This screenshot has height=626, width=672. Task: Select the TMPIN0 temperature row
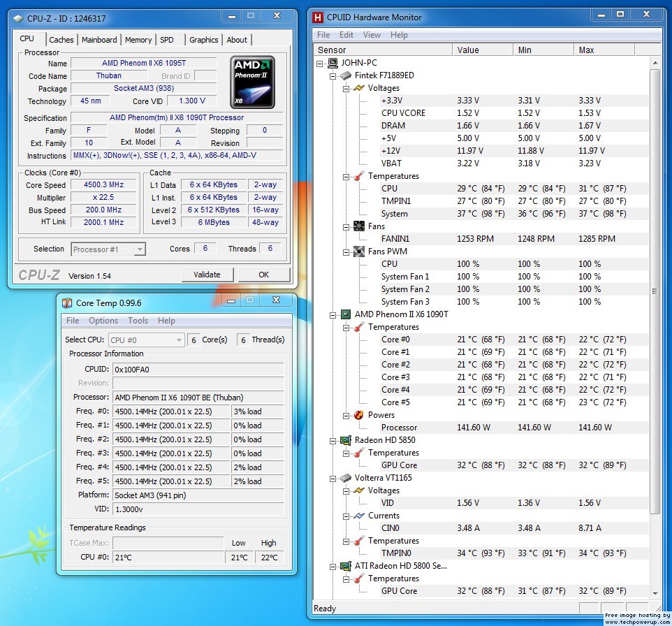pos(513,553)
